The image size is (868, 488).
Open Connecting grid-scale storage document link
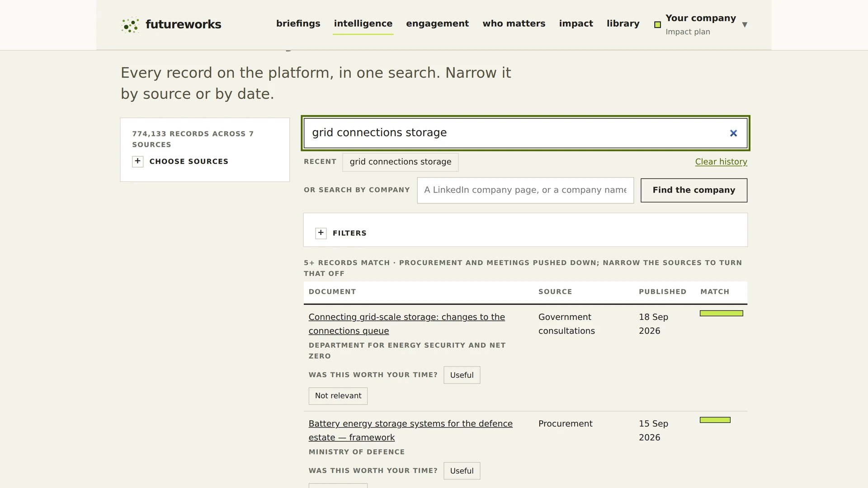tap(407, 324)
